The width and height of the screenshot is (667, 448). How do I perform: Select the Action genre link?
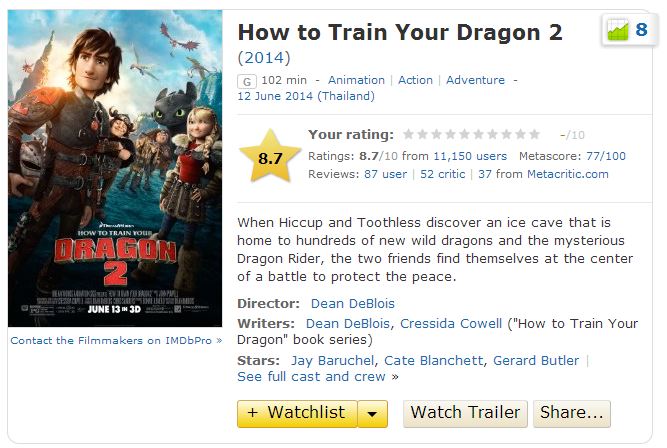click(416, 80)
